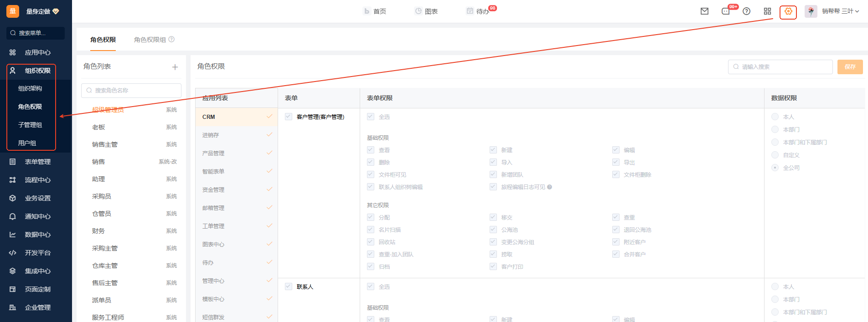This screenshot has height=322, width=868.
Task: Select the 销售主管 role in list
Action: 105,144
